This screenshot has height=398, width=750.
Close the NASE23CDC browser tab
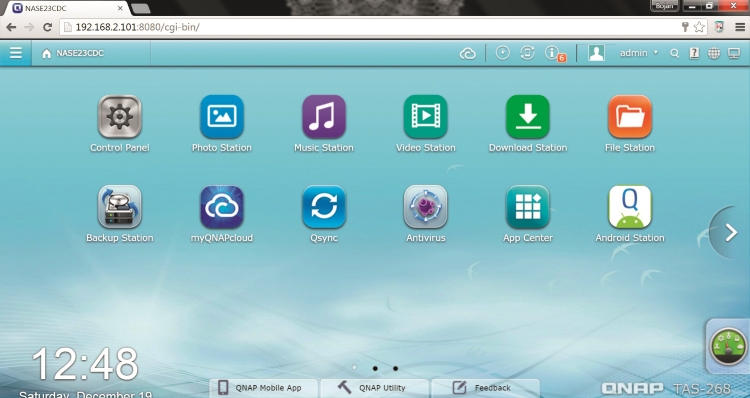click(x=121, y=8)
